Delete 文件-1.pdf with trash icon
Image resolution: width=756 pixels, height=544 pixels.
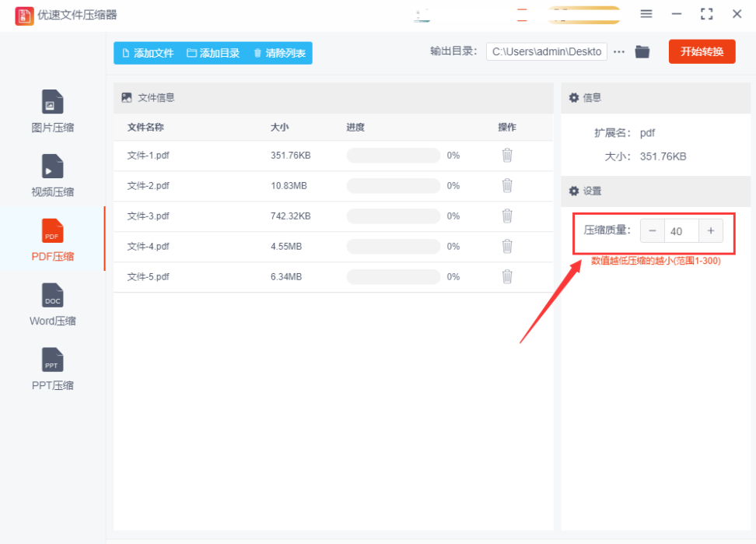tap(507, 155)
